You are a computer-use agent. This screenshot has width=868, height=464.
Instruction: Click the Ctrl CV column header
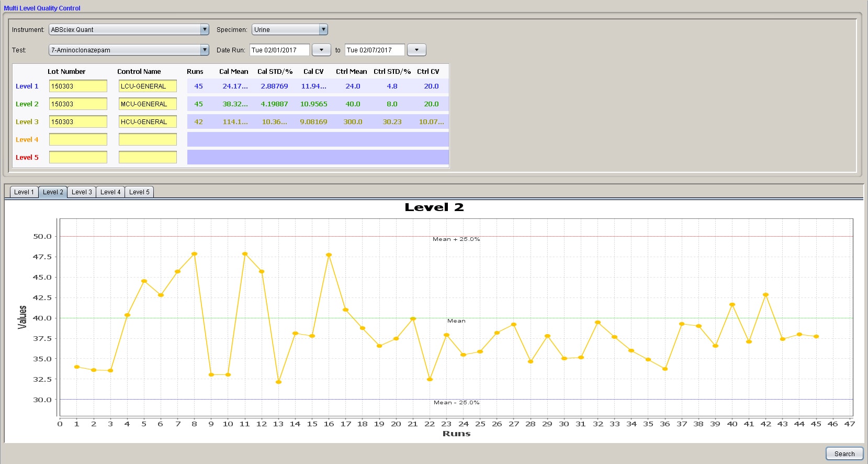428,72
